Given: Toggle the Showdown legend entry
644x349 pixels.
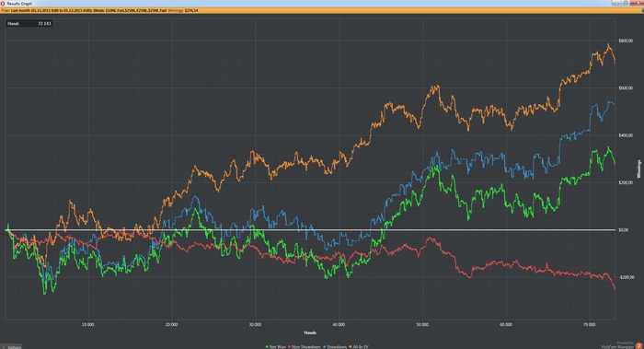Looking at the screenshot, I should click(x=334, y=347).
